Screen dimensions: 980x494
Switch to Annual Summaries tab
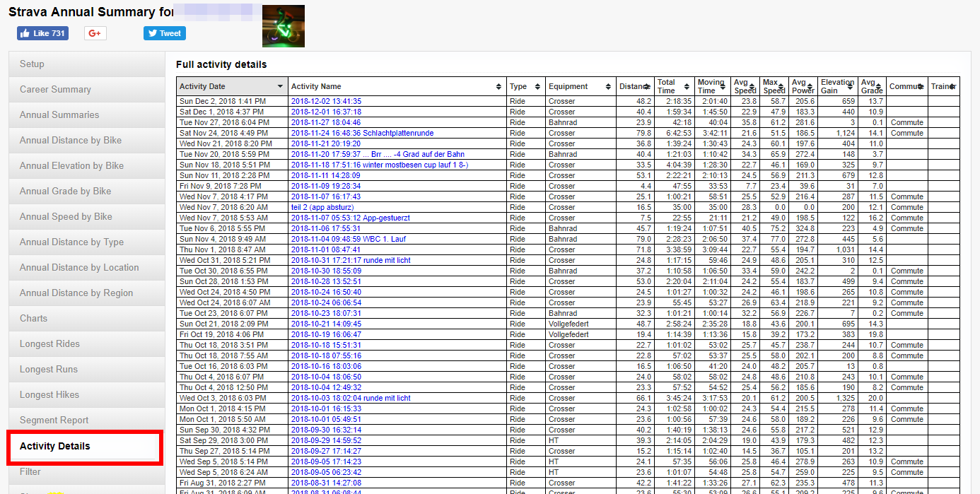coord(86,114)
